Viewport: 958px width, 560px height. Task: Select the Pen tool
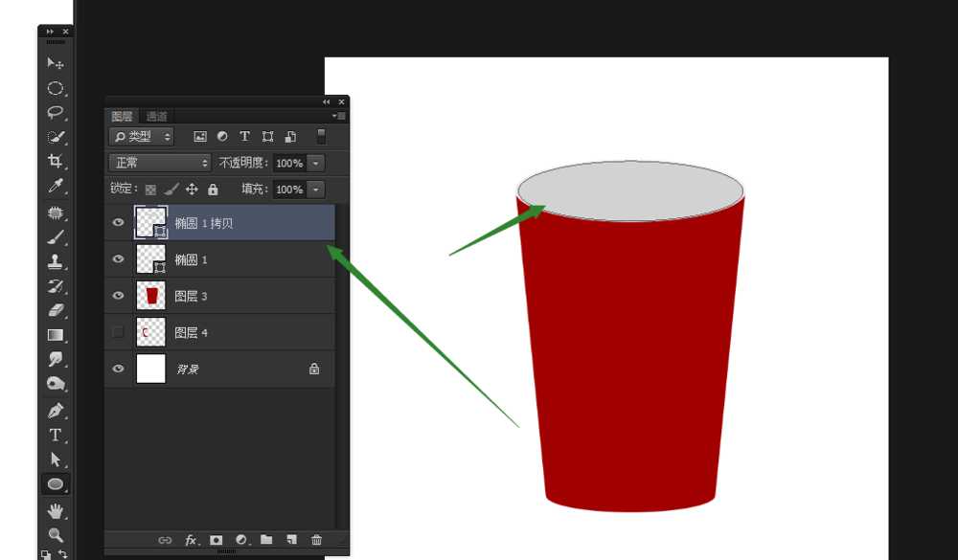[56, 411]
